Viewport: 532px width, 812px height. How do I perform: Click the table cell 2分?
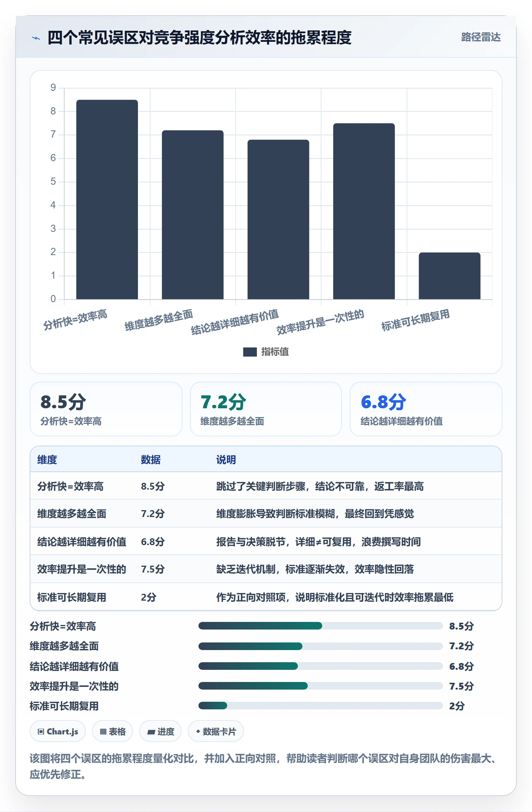point(149,597)
